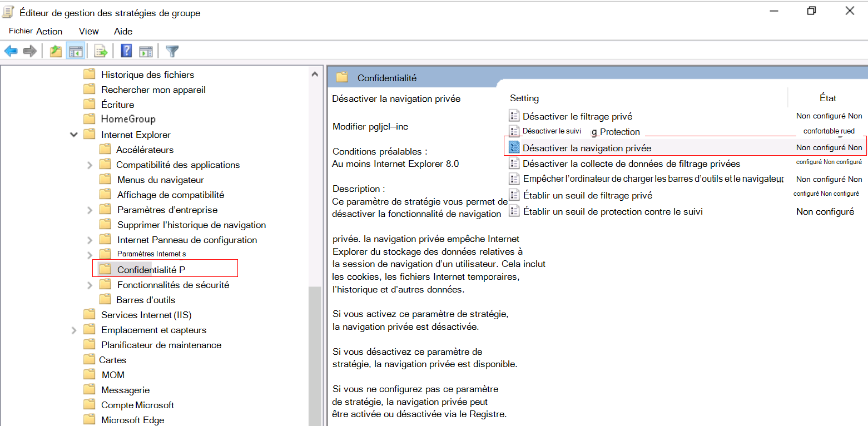The height and width of the screenshot is (426, 868).
Task: Open the Fichier menu
Action: click(20, 31)
